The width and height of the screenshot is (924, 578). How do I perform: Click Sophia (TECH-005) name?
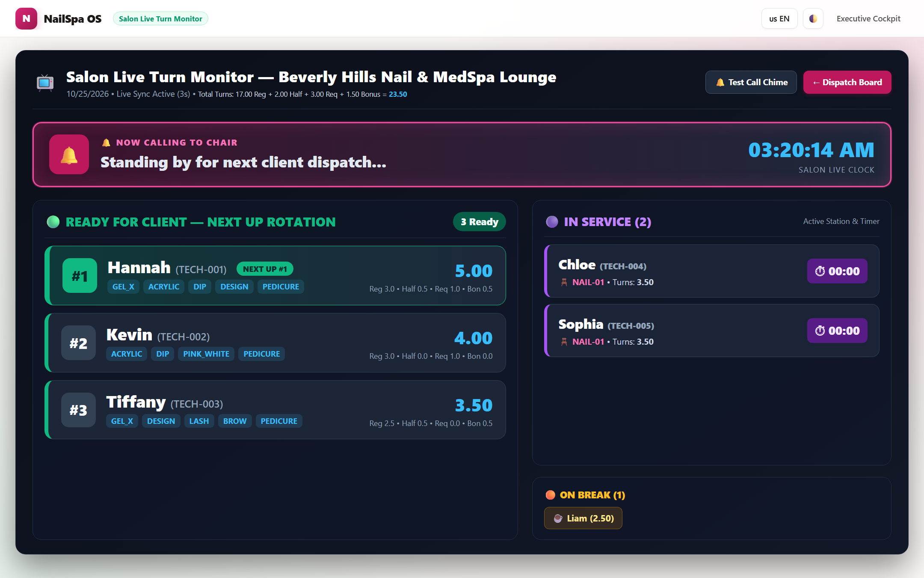coord(606,324)
